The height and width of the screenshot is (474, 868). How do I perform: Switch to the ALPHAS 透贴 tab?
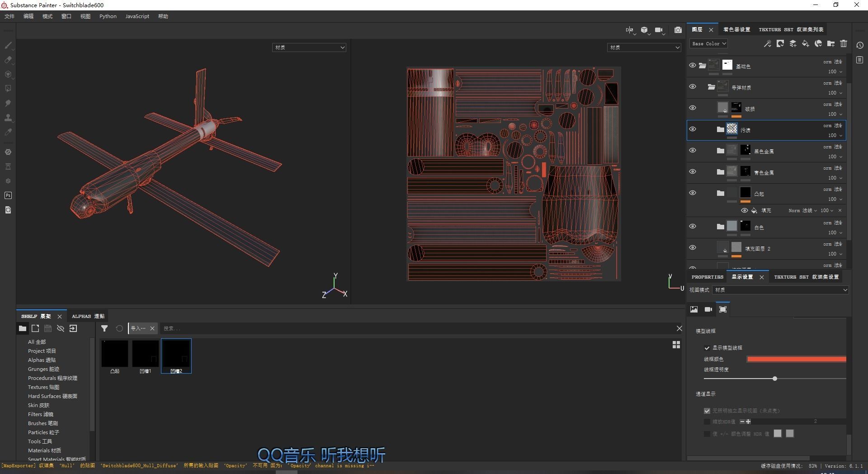pos(88,316)
